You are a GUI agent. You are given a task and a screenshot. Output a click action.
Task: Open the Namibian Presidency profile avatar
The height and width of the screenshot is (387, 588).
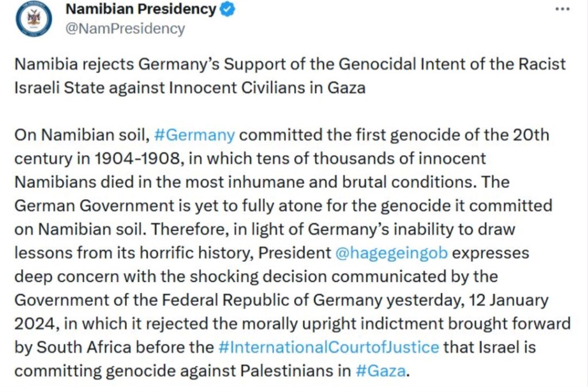point(34,19)
